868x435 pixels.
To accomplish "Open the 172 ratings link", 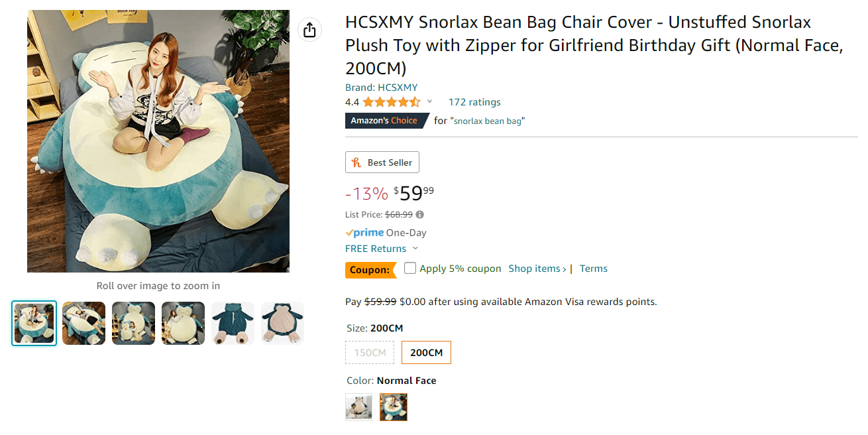I will (x=474, y=102).
